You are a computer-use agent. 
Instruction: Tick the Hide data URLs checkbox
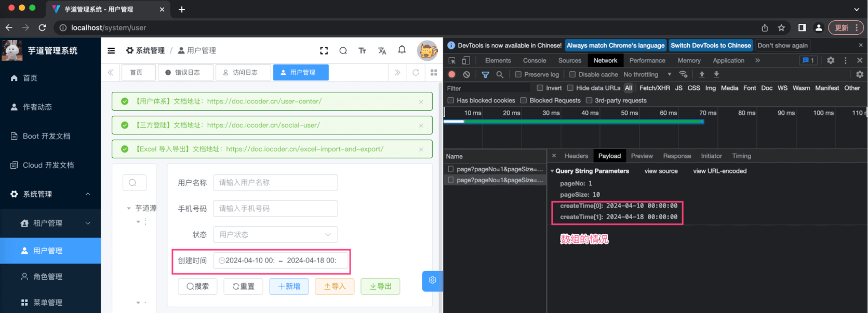[570, 88]
